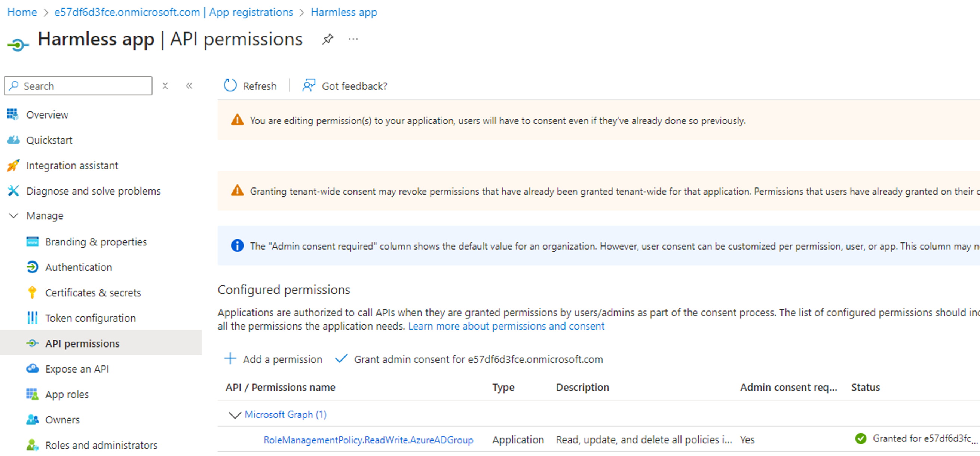Click the plus icon for Add a permission
Screen dimensions: 980x456
(x=230, y=359)
